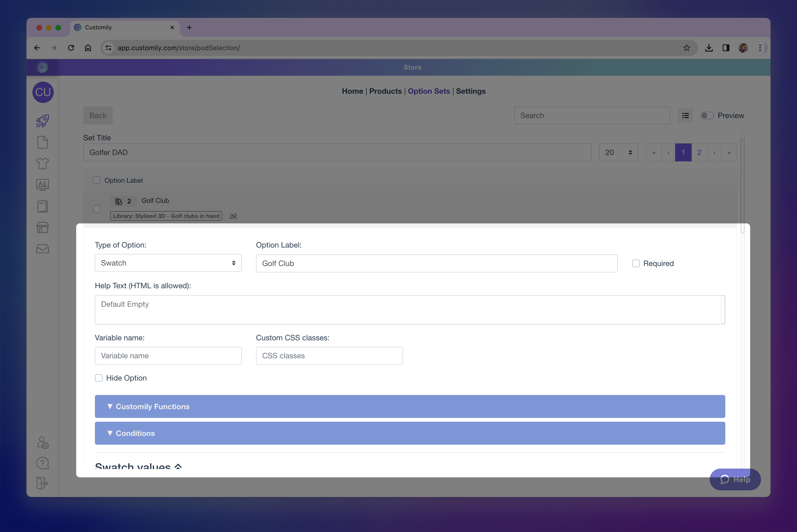Collapse the Customily Functions section
797x532 pixels.
pos(410,406)
